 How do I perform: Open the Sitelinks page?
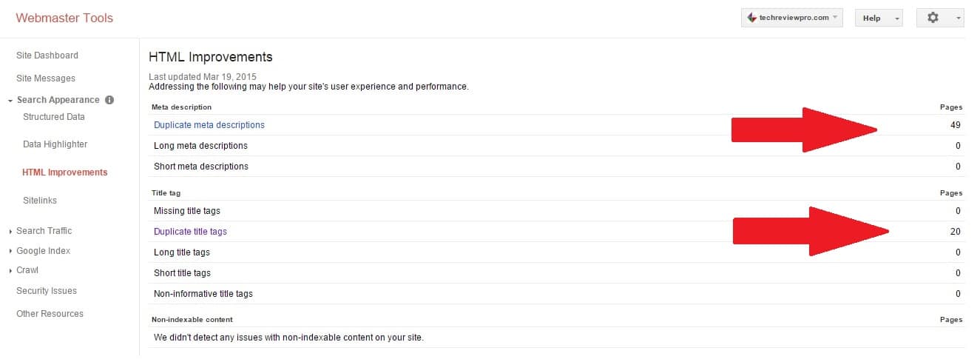click(40, 201)
